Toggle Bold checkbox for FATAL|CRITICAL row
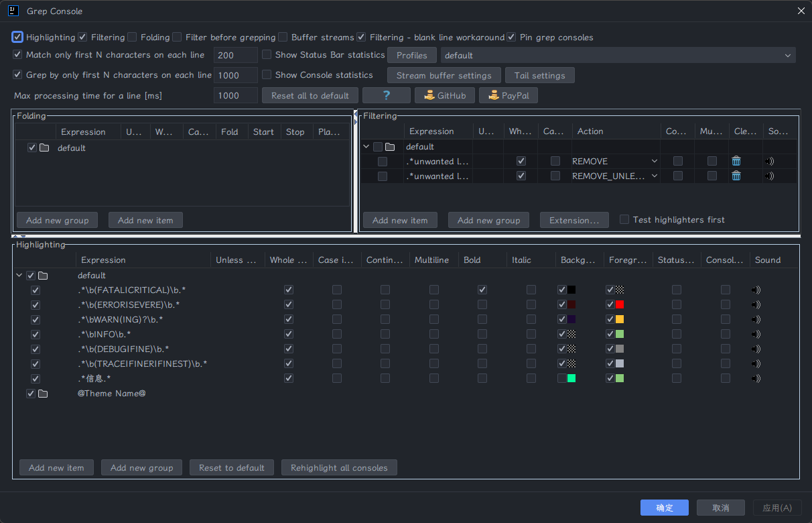This screenshot has height=523, width=812. (x=482, y=290)
